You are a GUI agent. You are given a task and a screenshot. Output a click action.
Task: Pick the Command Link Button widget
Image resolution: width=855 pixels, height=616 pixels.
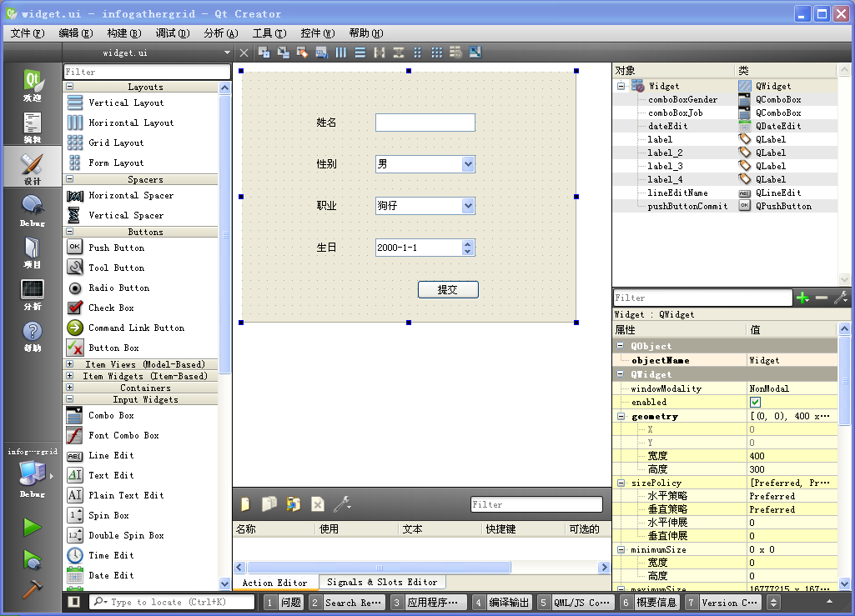click(136, 328)
